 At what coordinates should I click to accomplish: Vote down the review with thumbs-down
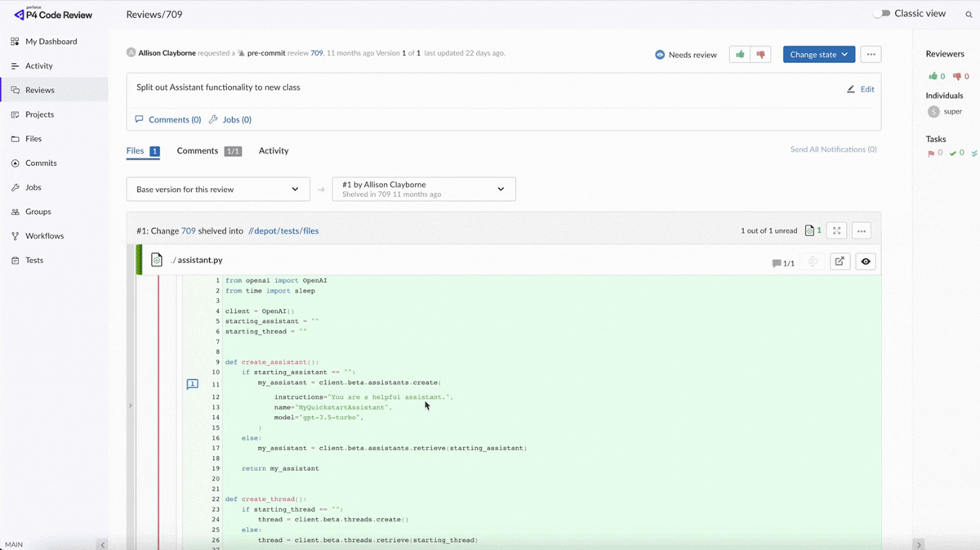coord(761,55)
